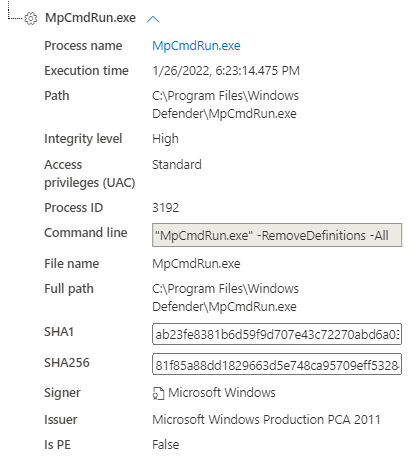Image resolution: width=408 pixels, height=464 pixels.
Task: Click inside the SHA256 hash field
Action: point(277,365)
